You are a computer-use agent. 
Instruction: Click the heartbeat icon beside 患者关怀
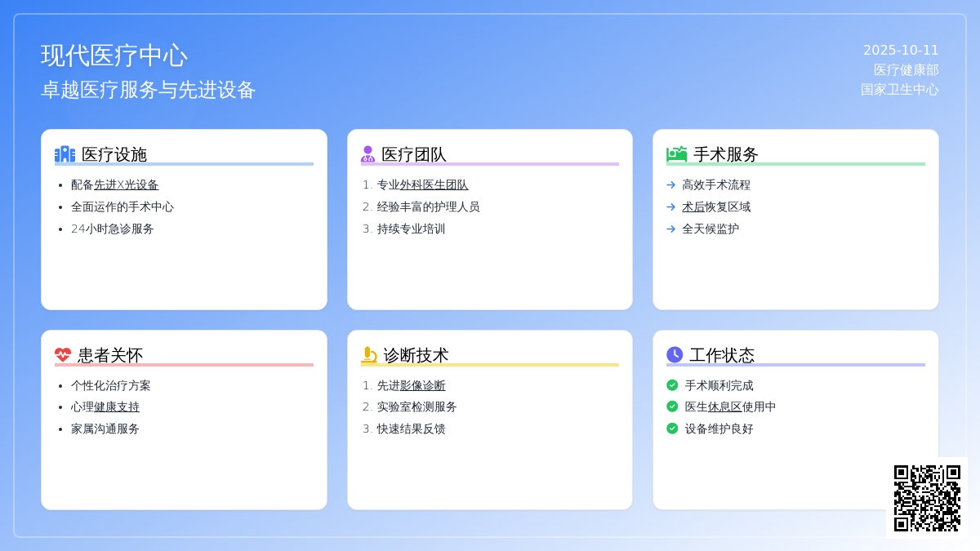tap(63, 355)
